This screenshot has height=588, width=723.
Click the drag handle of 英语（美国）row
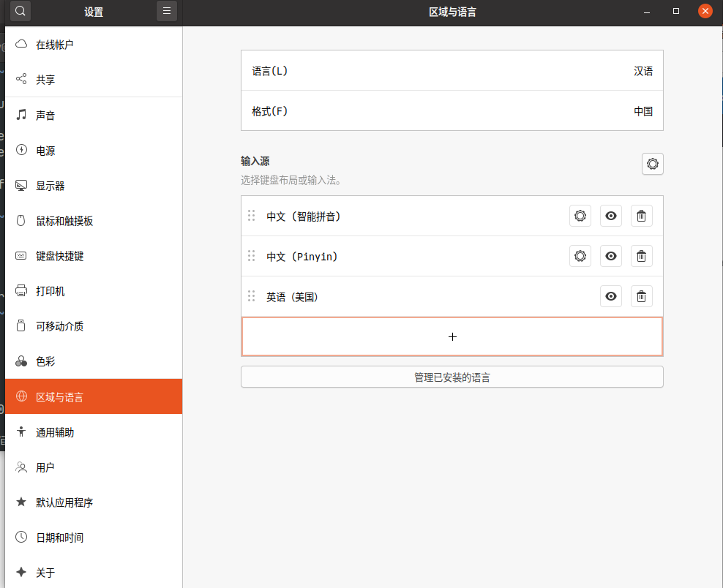(x=251, y=296)
